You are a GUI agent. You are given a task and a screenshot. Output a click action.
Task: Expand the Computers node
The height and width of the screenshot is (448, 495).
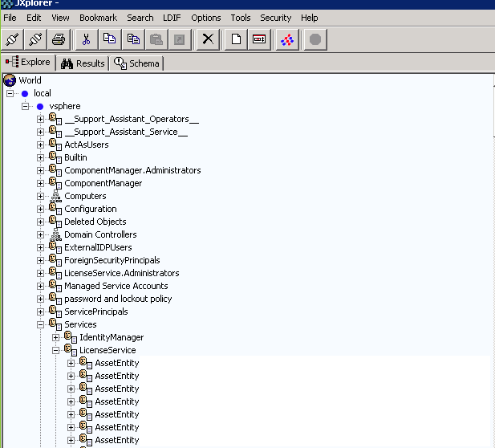point(40,196)
